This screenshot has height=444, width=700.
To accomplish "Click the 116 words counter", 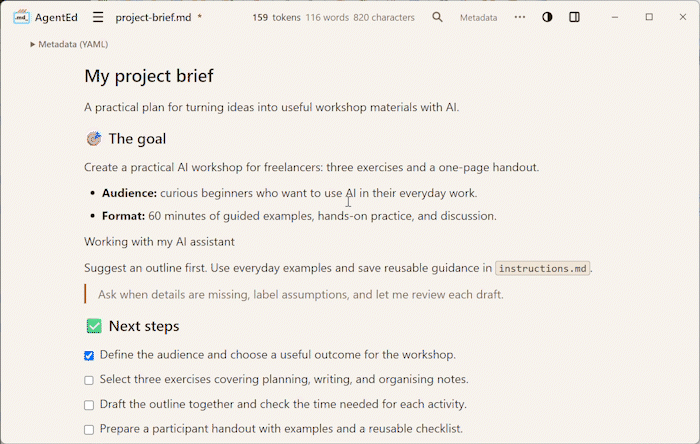I will tap(327, 17).
